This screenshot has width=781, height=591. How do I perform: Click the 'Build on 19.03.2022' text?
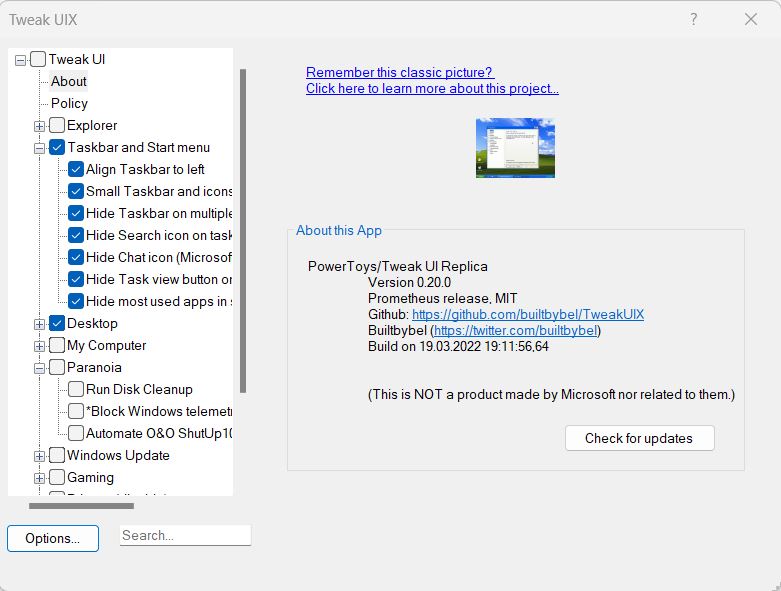tap(458, 346)
